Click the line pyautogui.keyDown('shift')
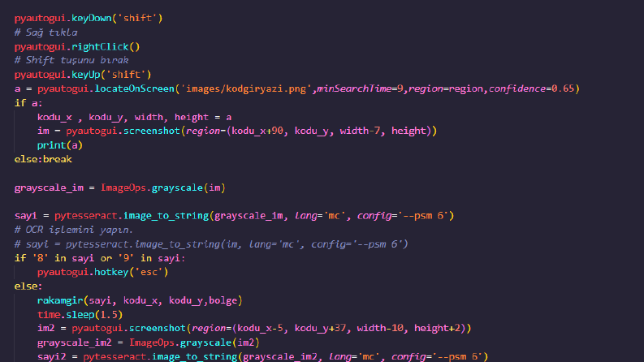644x362 pixels. (89, 18)
